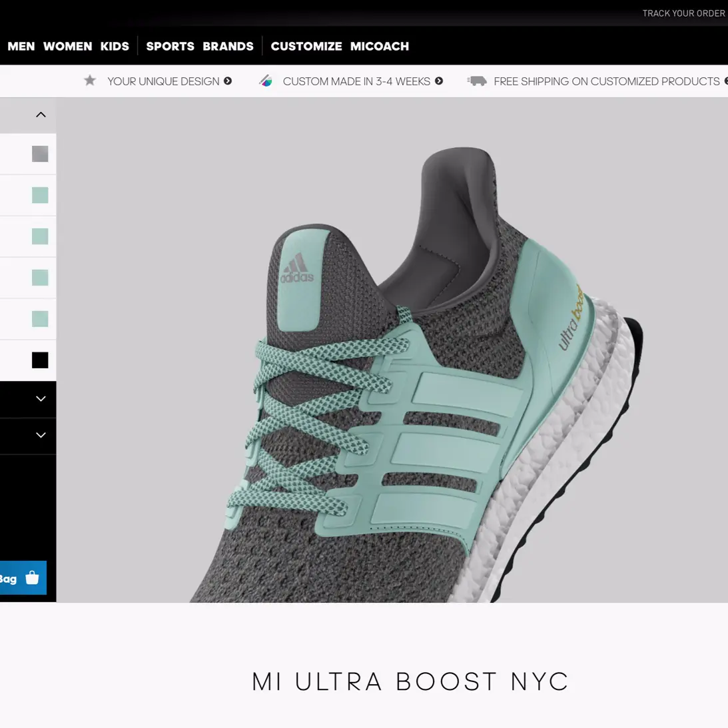Select the gray color swatch
Image resolution: width=728 pixels, height=728 pixels.
coord(40,154)
